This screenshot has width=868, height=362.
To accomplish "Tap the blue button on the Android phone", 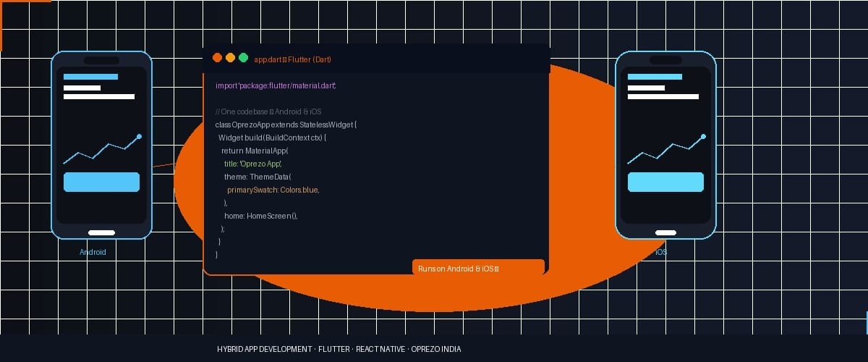I will (101, 182).
